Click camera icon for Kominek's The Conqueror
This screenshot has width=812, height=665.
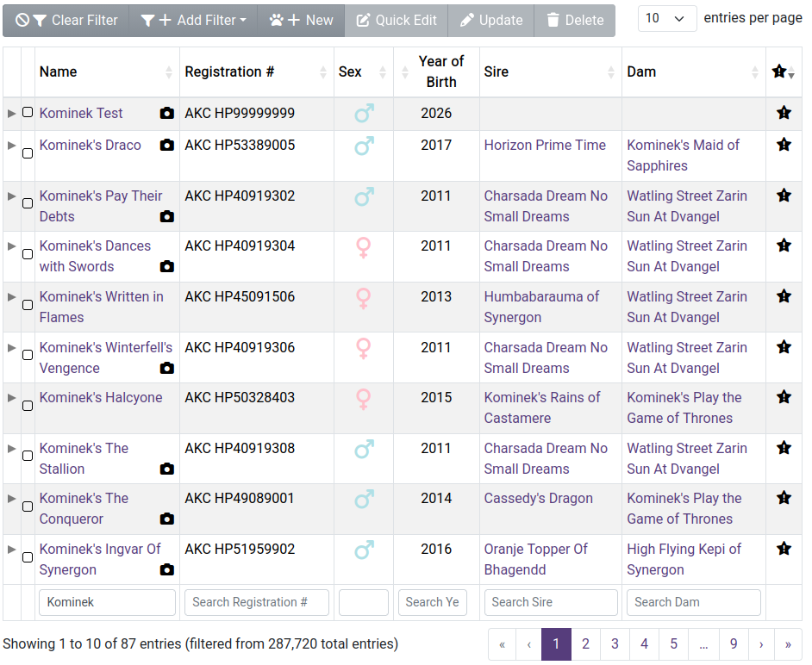pyautogui.click(x=166, y=519)
